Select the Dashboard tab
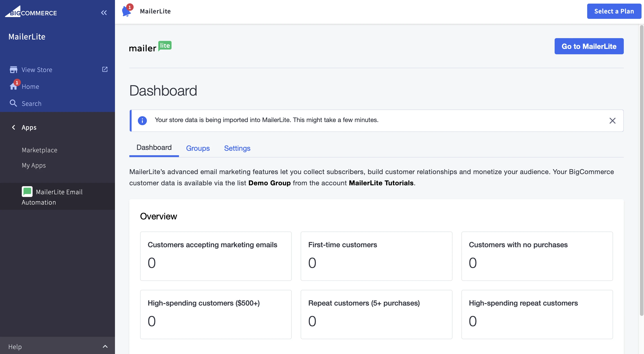644x354 pixels. point(154,148)
